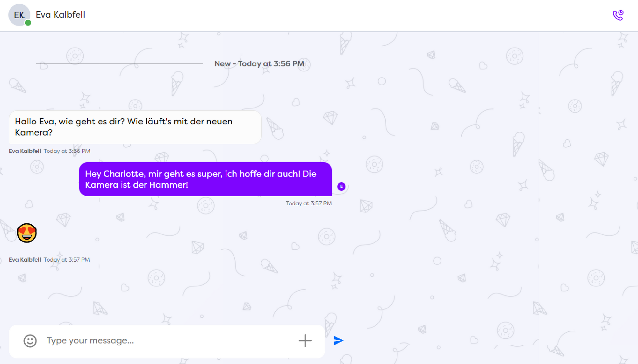Start a call with Eva Kalbfell
Screen dimensions: 638x364
pyautogui.click(x=618, y=15)
